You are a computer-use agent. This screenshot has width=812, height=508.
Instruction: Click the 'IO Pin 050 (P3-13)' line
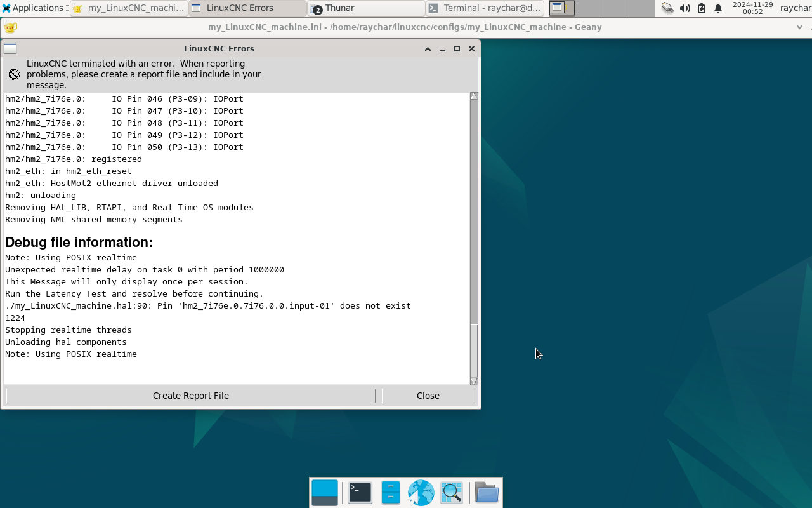(124, 147)
